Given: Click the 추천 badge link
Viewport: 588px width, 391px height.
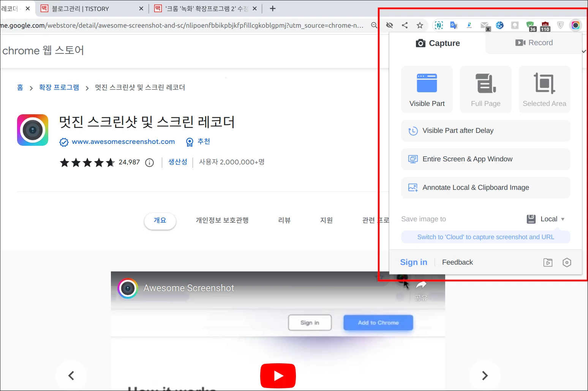Looking at the screenshot, I should pyautogui.click(x=204, y=142).
